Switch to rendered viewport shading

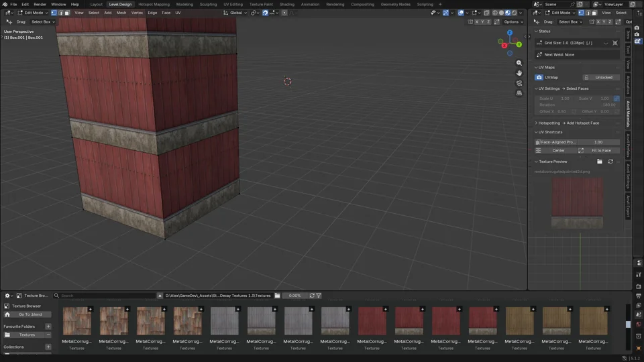click(x=514, y=13)
